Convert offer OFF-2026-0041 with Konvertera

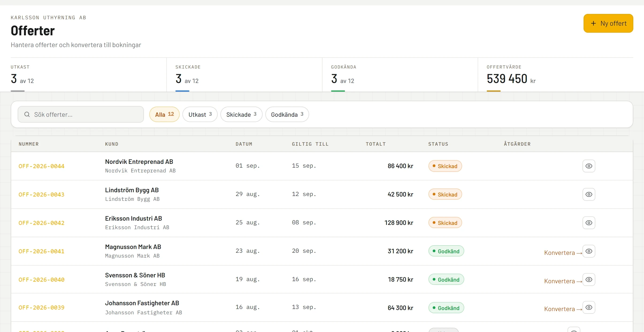pos(563,253)
